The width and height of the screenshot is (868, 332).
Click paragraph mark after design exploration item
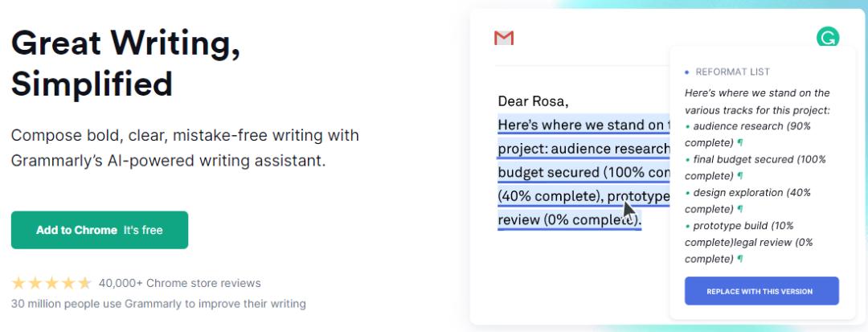[738, 210]
